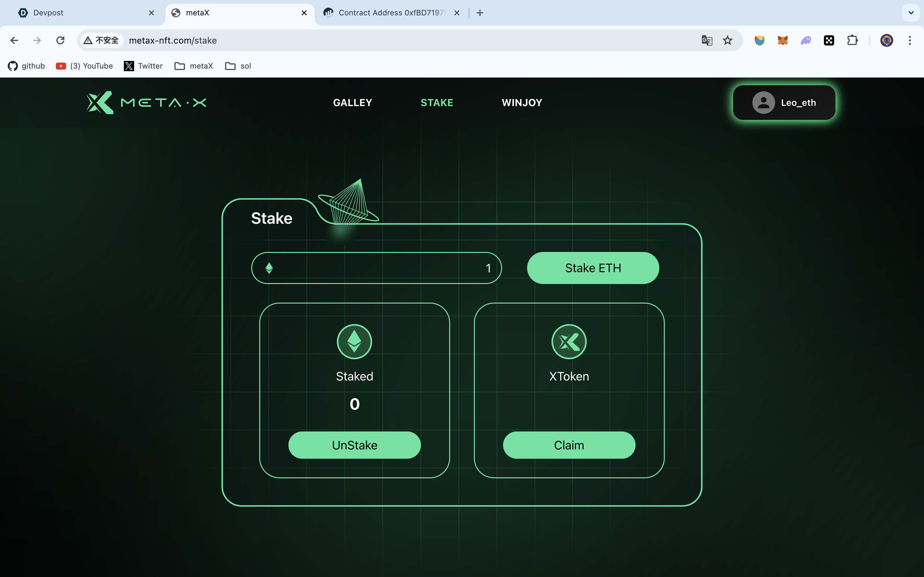Open the sol bookmarks folder

(238, 66)
